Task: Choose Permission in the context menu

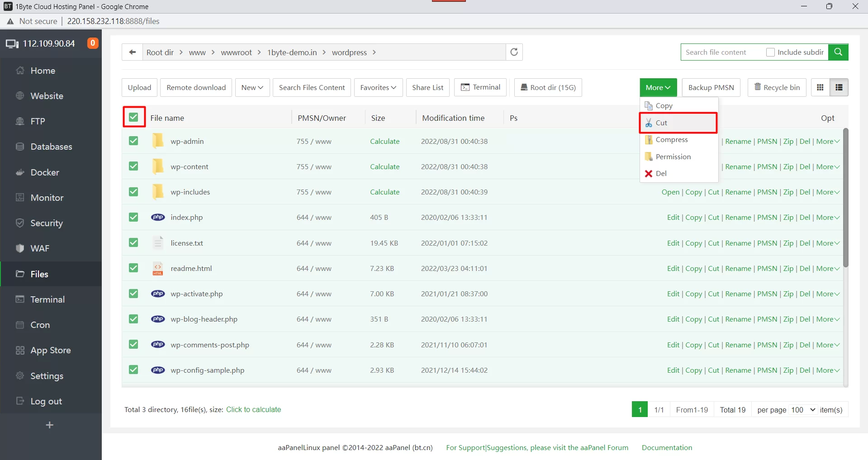Action: [x=674, y=156]
